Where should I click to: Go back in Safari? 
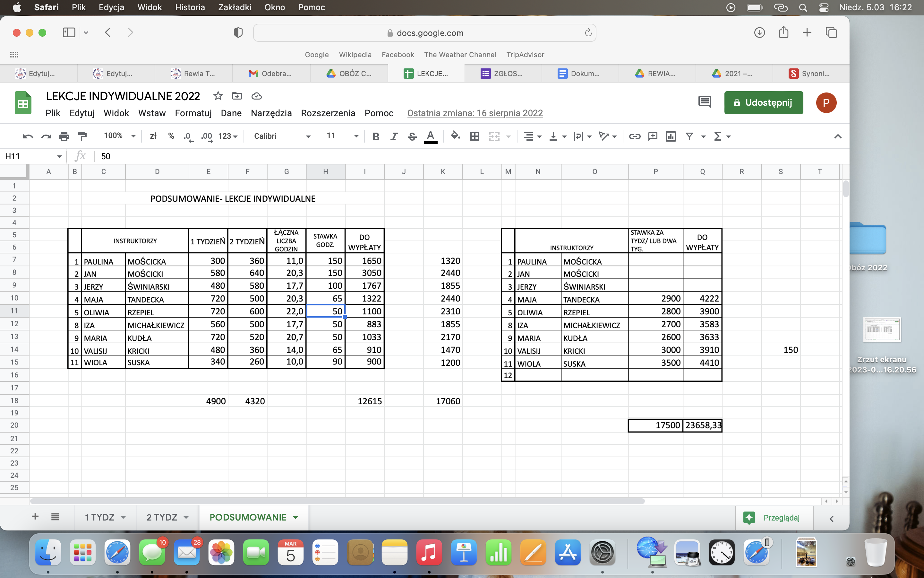pyautogui.click(x=108, y=32)
